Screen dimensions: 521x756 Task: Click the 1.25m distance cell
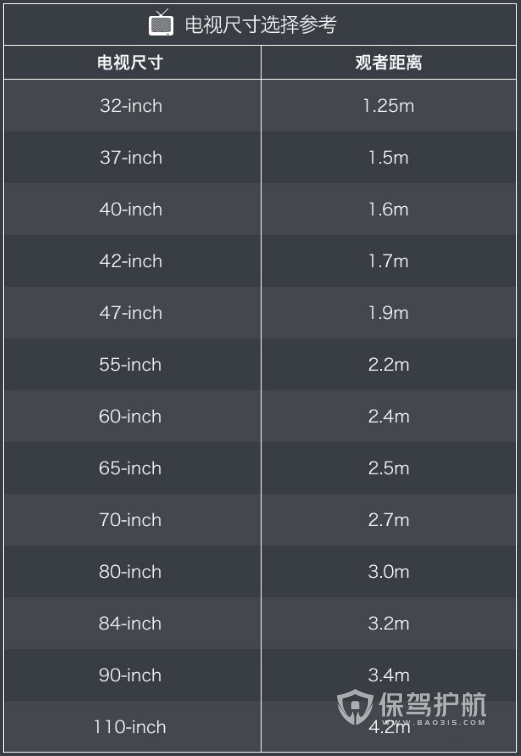tap(388, 106)
